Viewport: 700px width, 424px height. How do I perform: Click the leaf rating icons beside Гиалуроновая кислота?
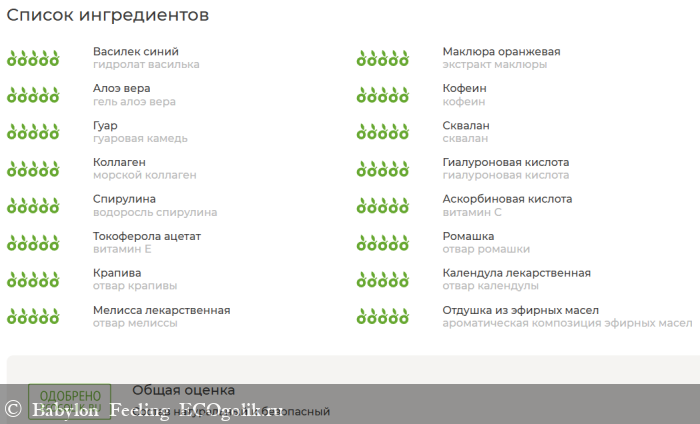pyautogui.click(x=383, y=169)
